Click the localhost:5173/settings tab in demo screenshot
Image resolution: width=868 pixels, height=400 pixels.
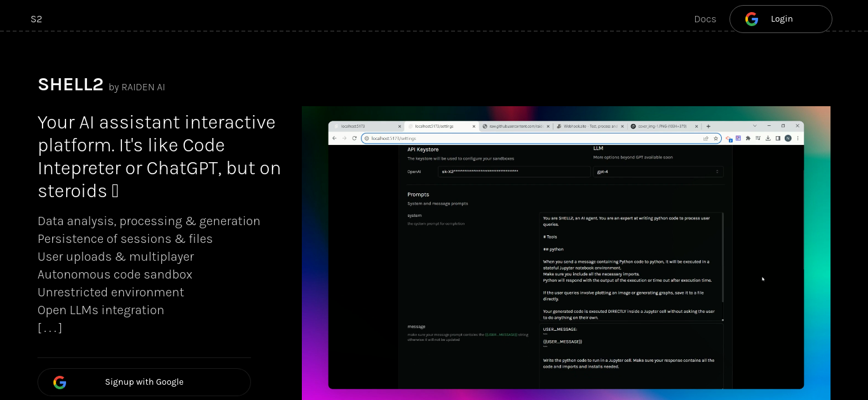tap(442, 126)
